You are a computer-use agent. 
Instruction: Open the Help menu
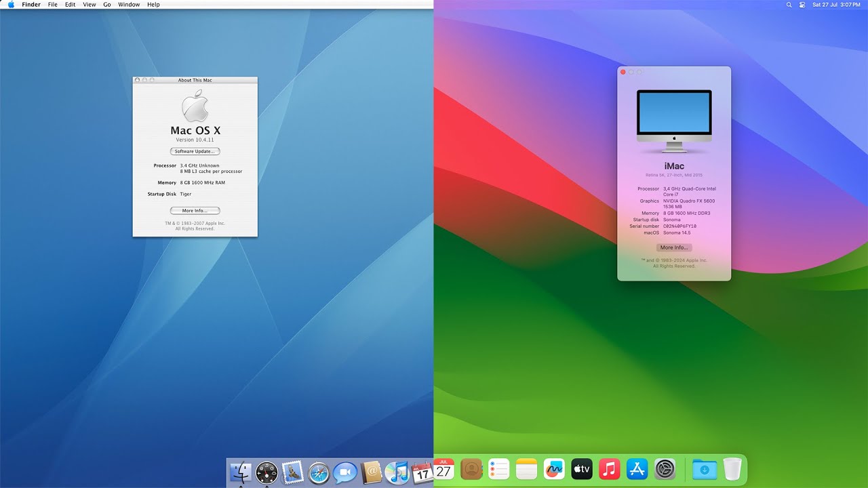[x=154, y=4]
